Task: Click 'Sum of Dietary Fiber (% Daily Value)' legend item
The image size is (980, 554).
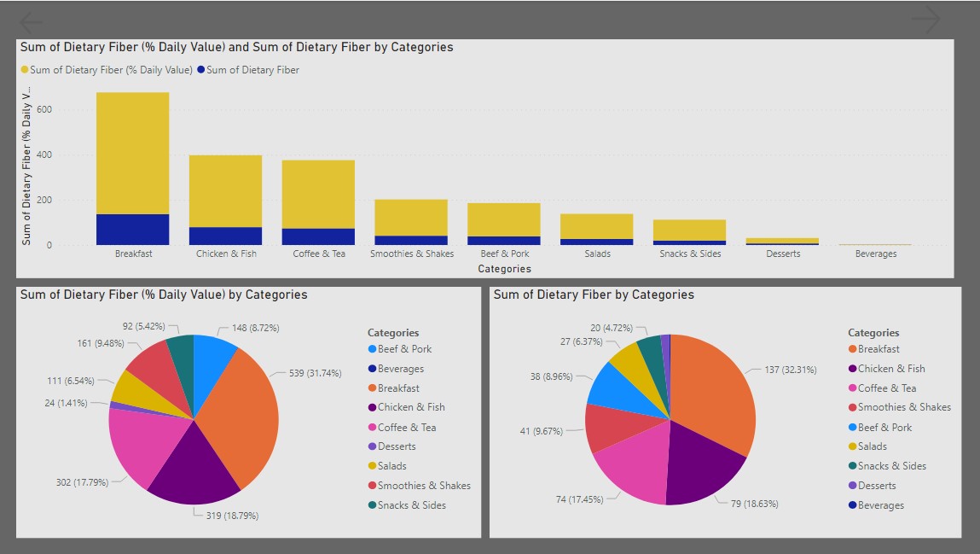Action: click(x=107, y=70)
